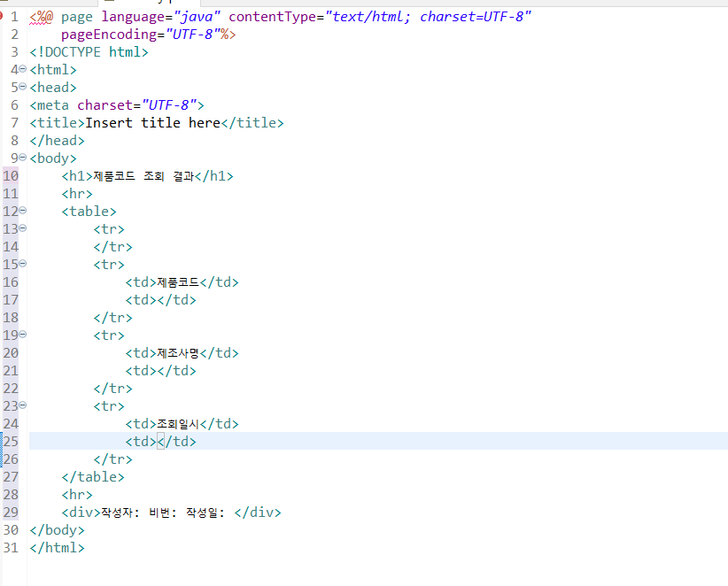728x586 pixels.
Task: Collapse the head tag fold on line 5
Action: (x=22, y=87)
